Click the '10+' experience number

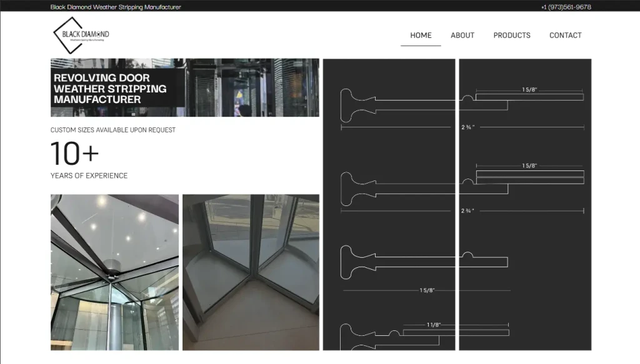click(74, 154)
